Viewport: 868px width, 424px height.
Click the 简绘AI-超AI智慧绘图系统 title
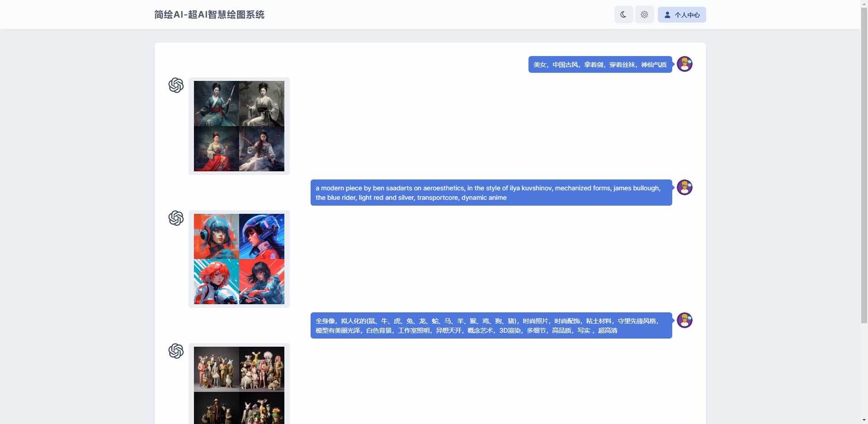pos(209,14)
